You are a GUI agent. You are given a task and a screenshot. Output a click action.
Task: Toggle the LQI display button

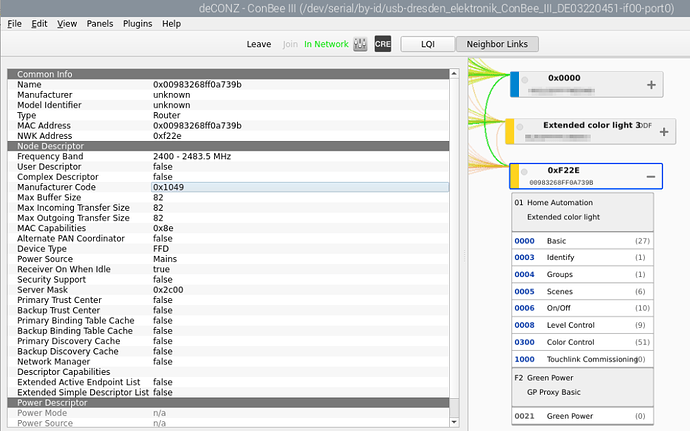[427, 44]
